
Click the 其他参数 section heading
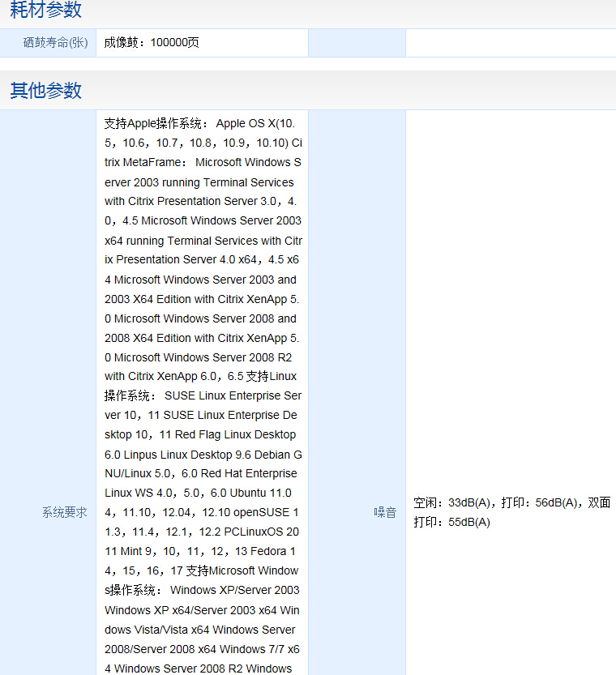tap(45, 91)
